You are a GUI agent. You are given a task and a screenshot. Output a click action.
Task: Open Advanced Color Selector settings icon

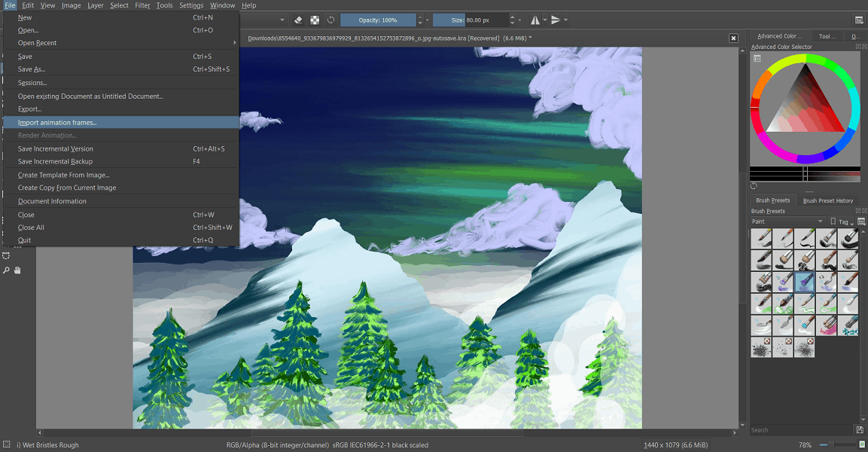click(x=757, y=58)
